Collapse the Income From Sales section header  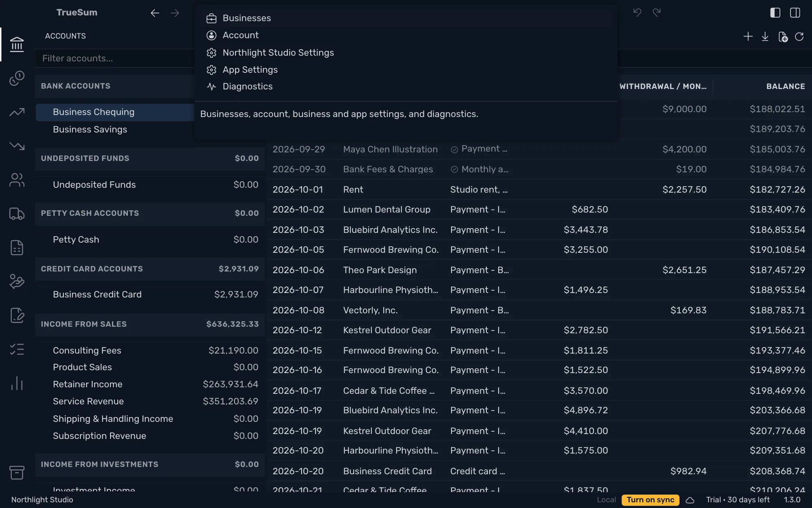tap(150, 324)
